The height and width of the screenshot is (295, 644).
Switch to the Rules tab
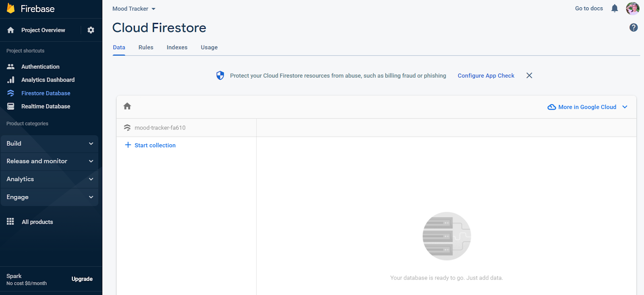click(146, 47)
